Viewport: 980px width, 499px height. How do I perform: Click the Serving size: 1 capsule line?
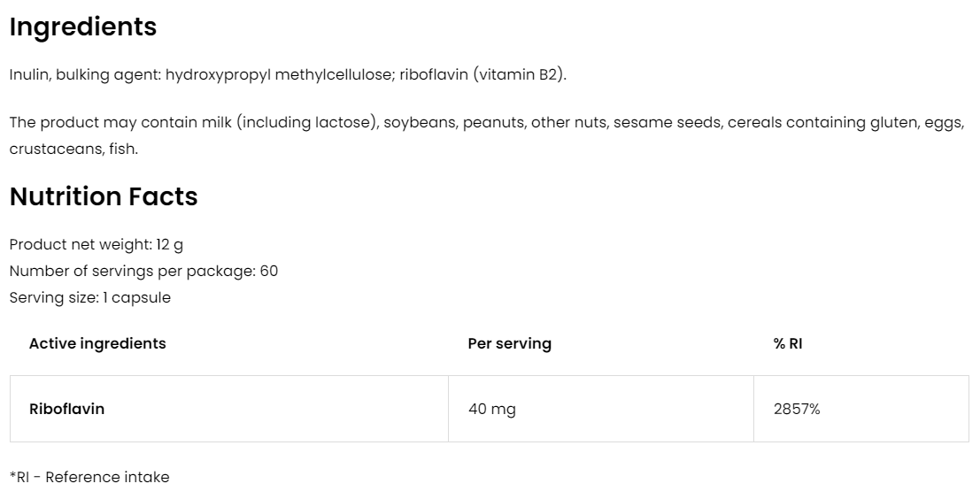89,297
